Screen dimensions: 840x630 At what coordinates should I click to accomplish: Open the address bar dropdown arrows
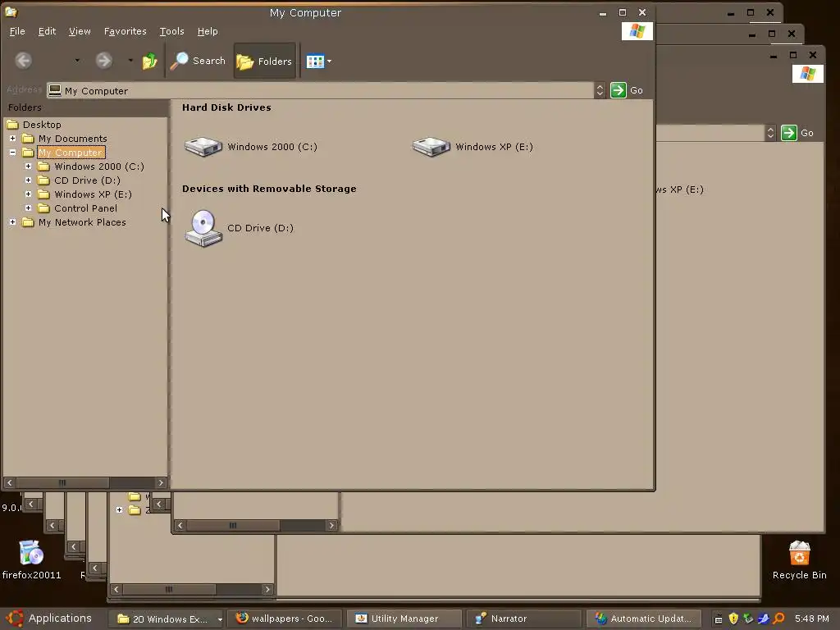[x=600, y=90]
